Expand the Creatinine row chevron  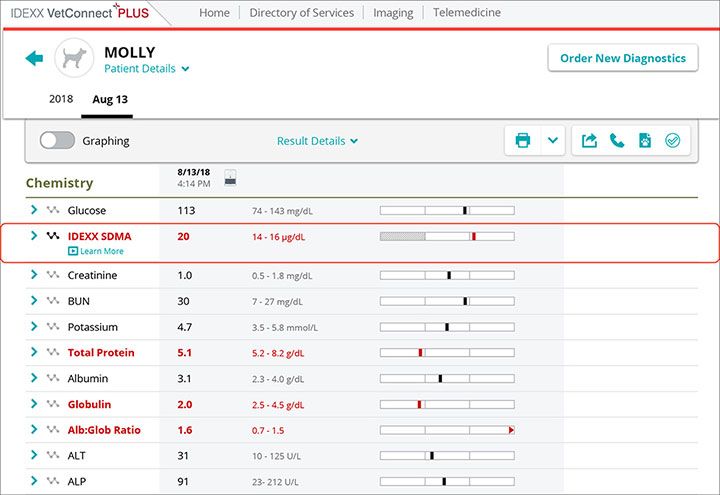34,274
